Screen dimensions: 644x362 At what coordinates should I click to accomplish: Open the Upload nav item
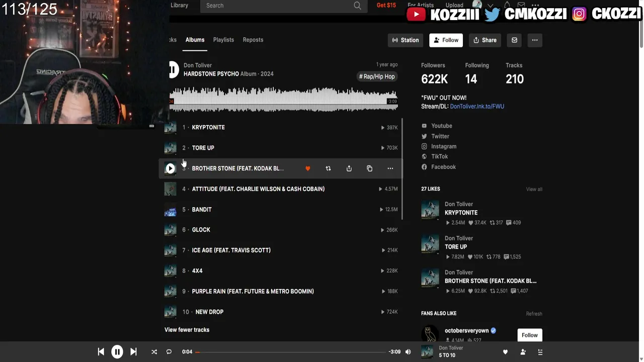(x=454, y=5)
